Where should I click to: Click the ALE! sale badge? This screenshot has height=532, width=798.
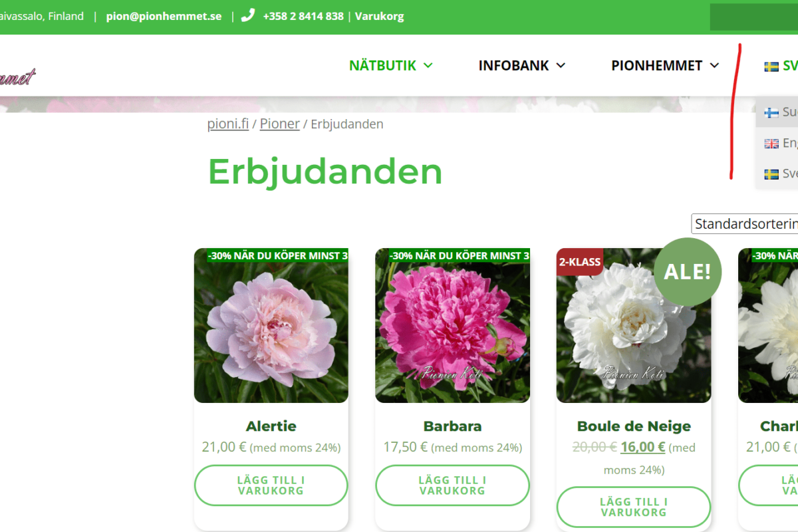[687, 271]
